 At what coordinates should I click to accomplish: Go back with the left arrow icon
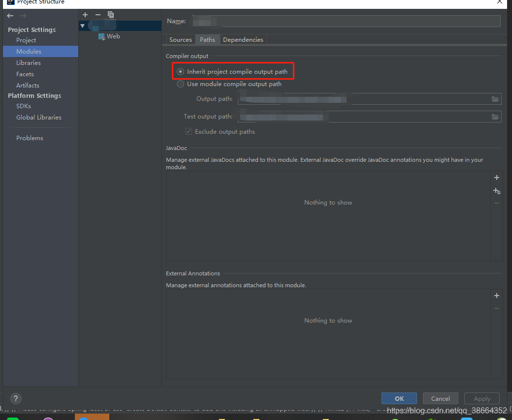pos(10,16)
